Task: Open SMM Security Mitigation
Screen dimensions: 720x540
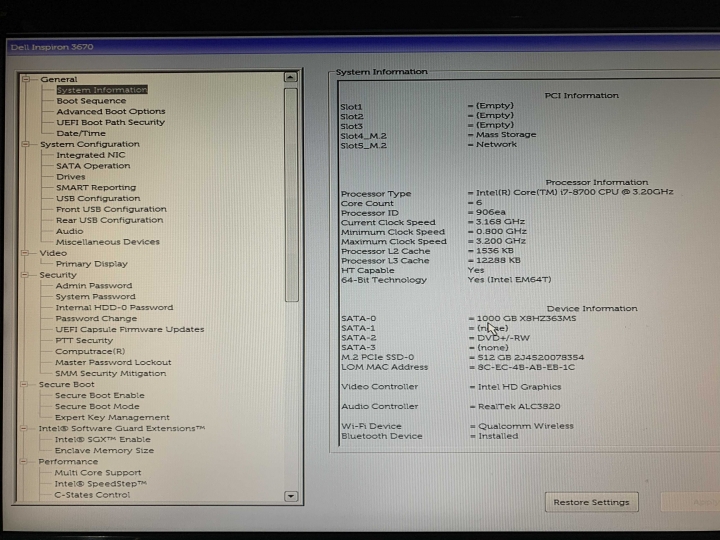Action: (x=111, y=373)
